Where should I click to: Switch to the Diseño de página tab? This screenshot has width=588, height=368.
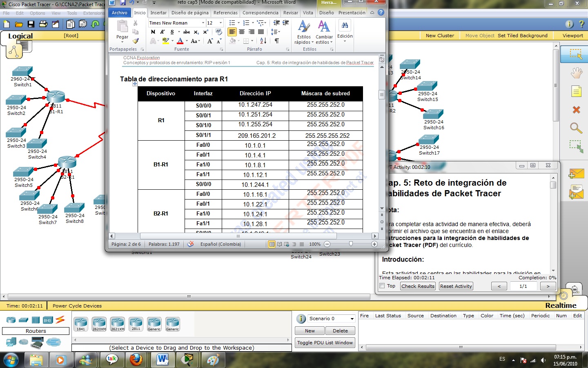[x=190, y=13]
